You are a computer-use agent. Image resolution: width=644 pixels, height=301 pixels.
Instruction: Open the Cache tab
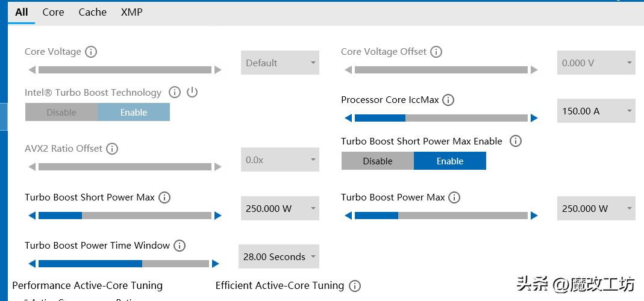pos(92,12)
